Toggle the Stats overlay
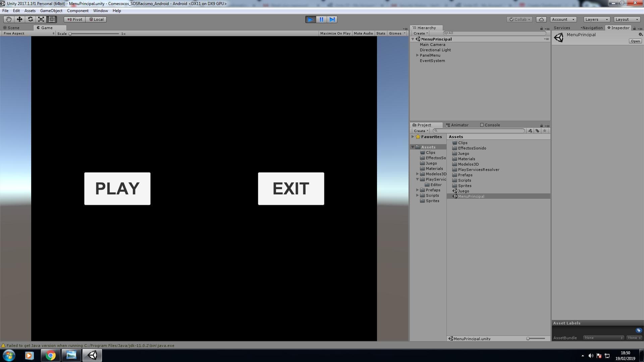The width and height of the screenshot is (644, 362). [381, 34]
